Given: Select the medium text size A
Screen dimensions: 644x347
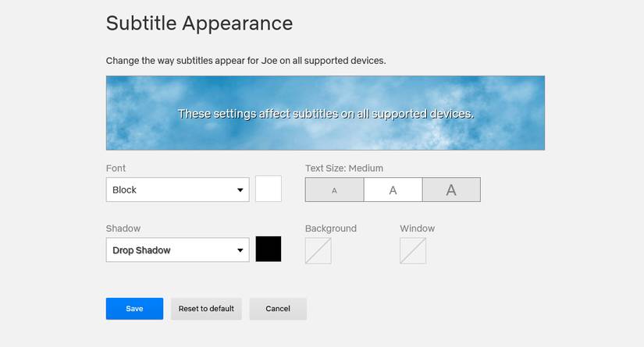Looking at the screenshot, I should 393,189.
